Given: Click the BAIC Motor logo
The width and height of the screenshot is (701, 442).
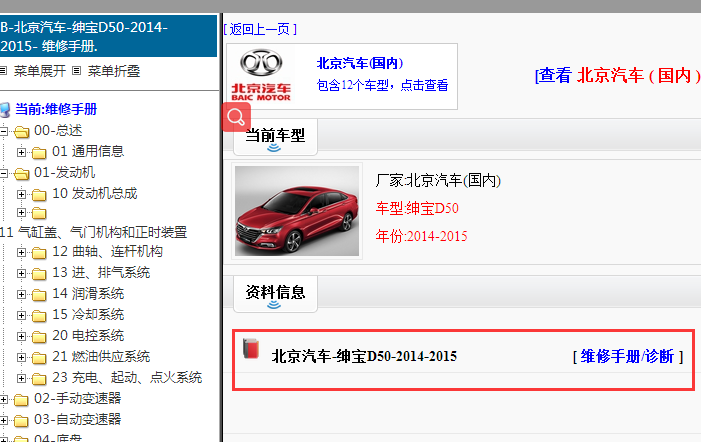Looking at the screenshot, I should (261, 75).
